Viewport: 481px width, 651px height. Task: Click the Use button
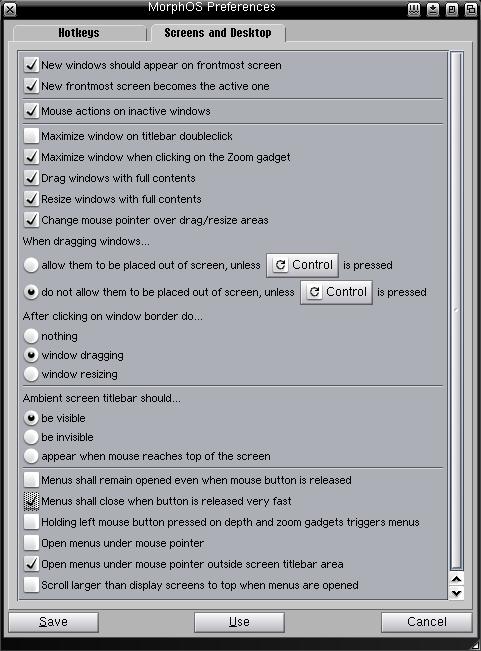click(239, 622)
